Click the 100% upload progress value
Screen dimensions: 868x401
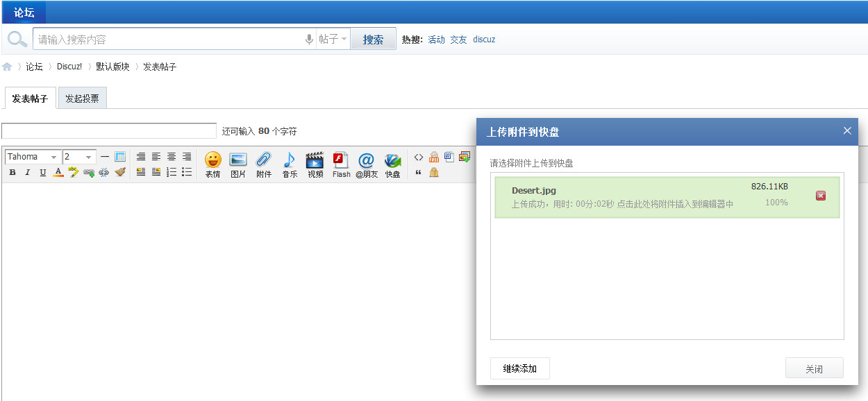point(776,203)
